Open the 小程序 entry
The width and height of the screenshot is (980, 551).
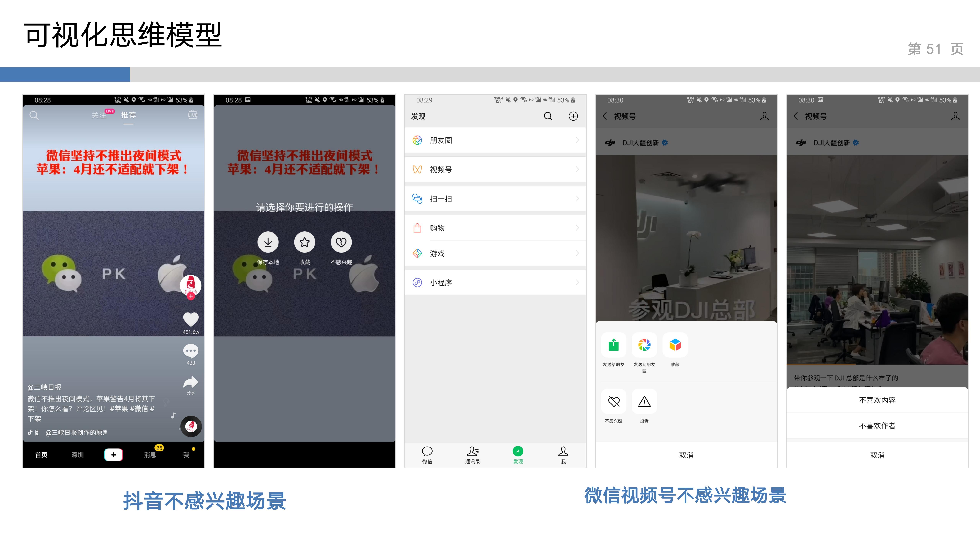(495, 283)
